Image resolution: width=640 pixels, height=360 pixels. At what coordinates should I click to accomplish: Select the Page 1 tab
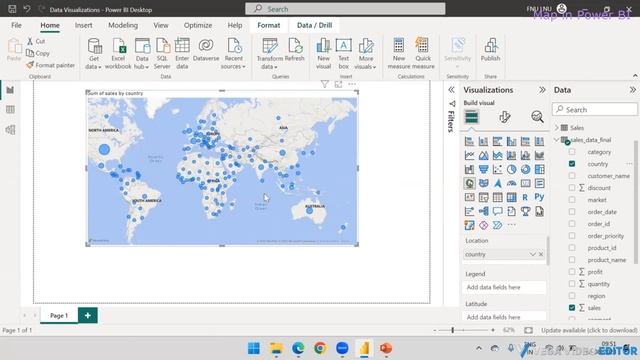coord(59,316)
